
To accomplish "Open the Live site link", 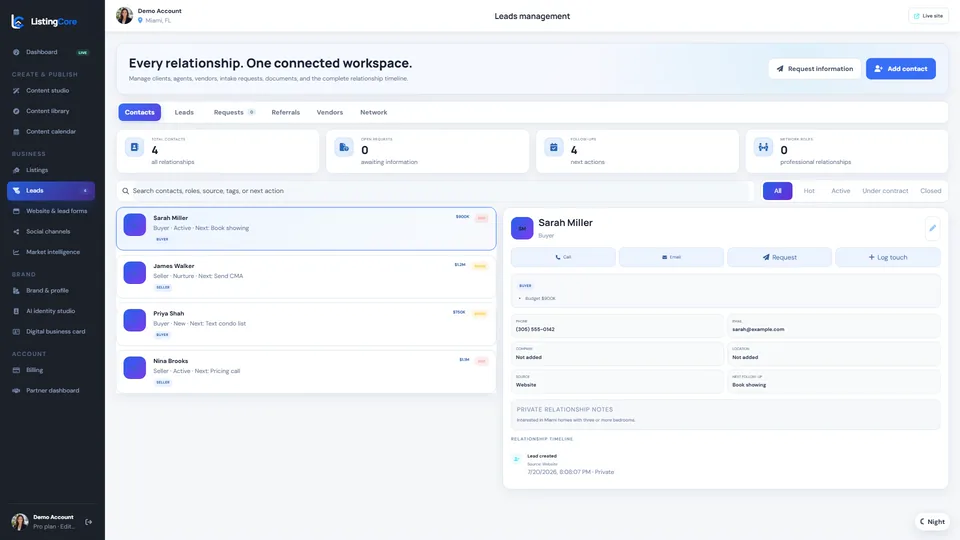I will [928, 16].
